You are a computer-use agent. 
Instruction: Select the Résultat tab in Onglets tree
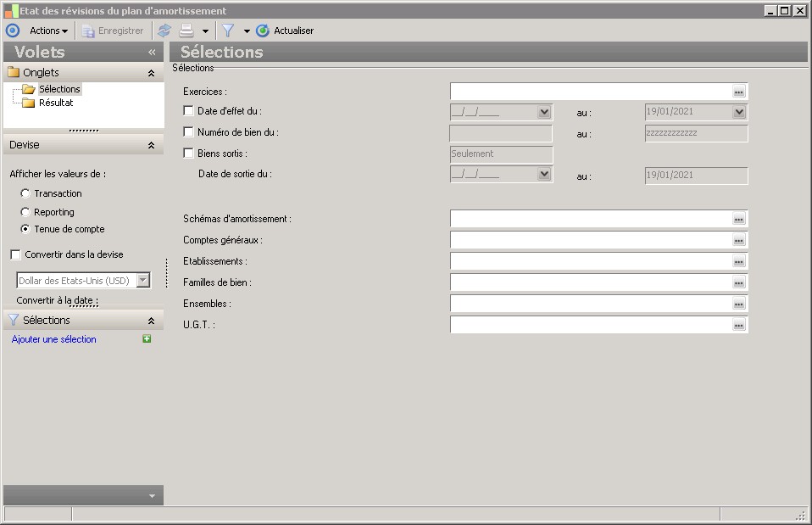56,103
